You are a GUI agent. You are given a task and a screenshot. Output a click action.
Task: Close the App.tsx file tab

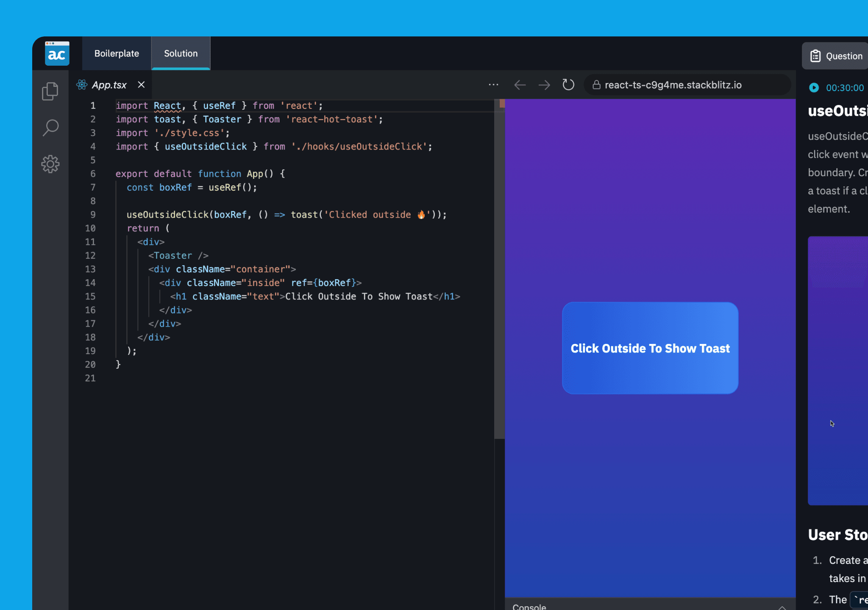(141, 85)
